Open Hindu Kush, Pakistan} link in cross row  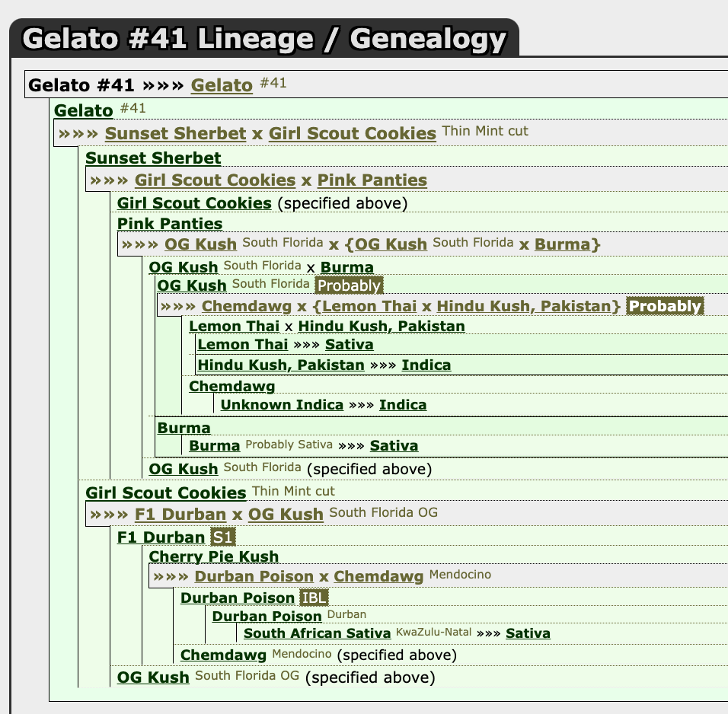524,307
